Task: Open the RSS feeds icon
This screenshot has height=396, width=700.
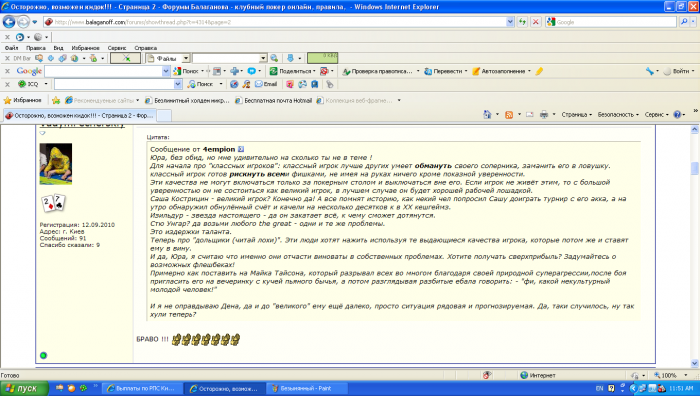Action: coord(509,115)
